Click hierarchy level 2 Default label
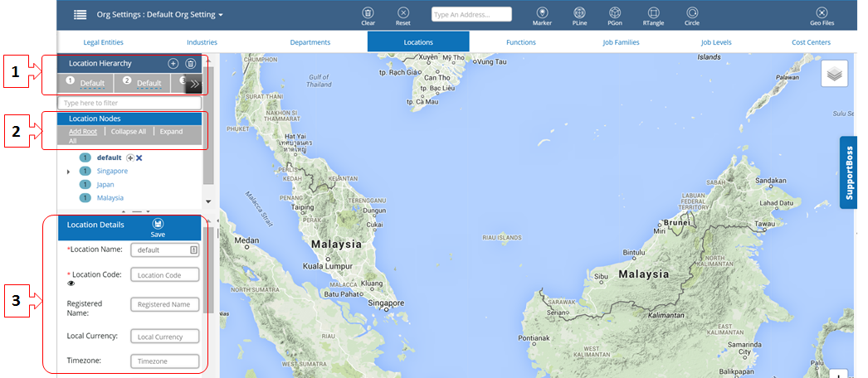 tap(149, 84)
